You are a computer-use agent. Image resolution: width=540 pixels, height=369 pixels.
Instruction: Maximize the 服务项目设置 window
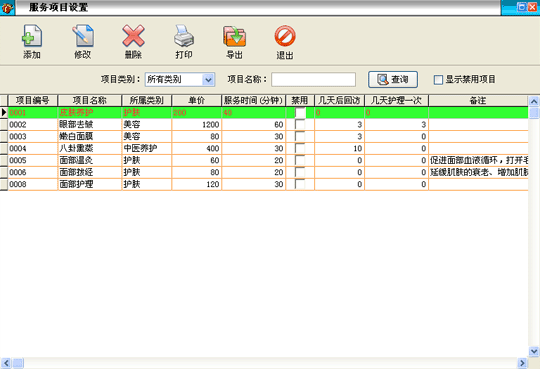(522, 7)
